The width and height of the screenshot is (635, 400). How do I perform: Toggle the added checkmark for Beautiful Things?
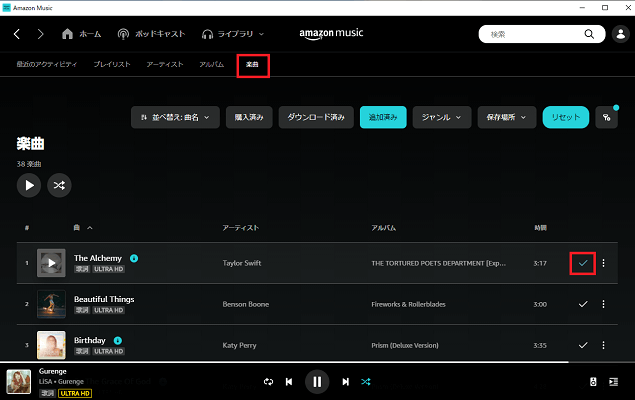[x=583, y=304]
